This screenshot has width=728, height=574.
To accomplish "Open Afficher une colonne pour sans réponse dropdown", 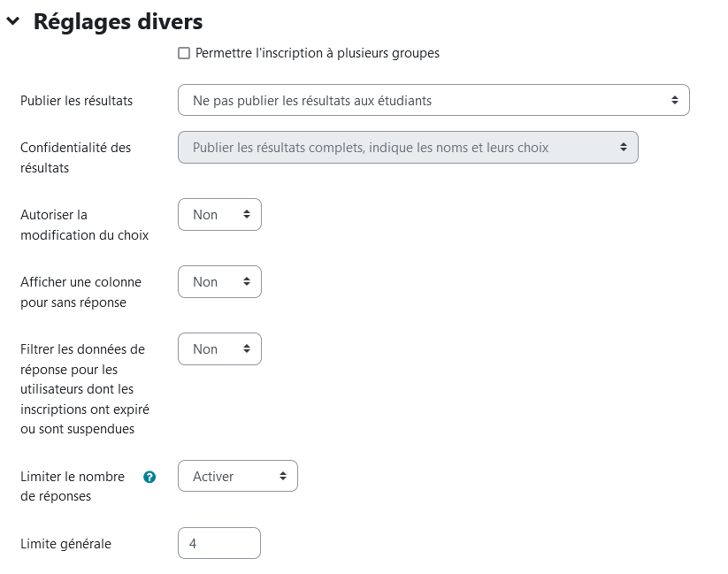I will [219, 282].
